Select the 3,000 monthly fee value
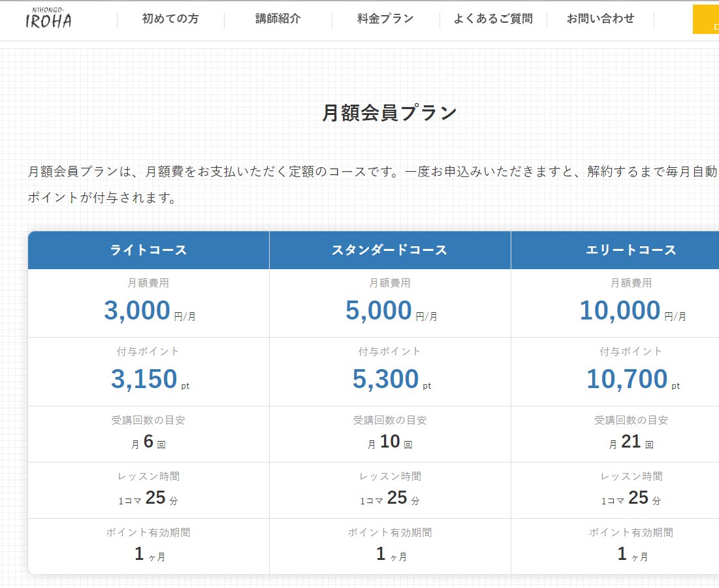This screenshot has width=719, height=588. tap(137, 310)
